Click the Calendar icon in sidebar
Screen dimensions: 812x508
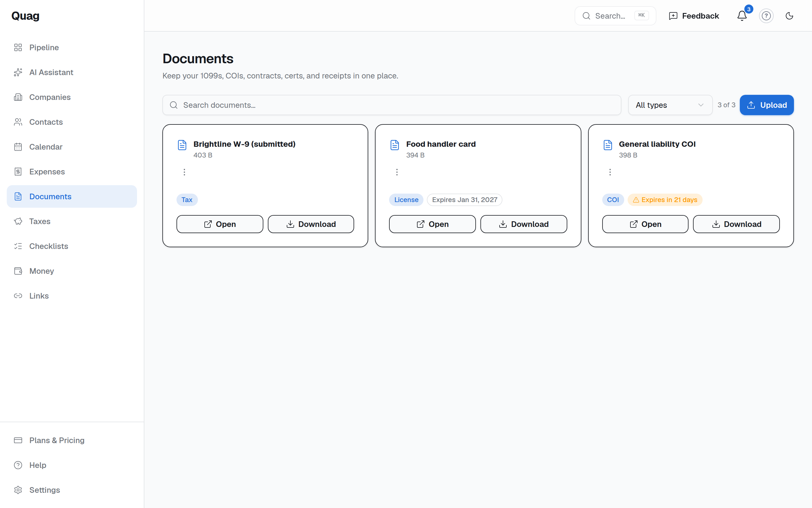(x=18, y=147)
